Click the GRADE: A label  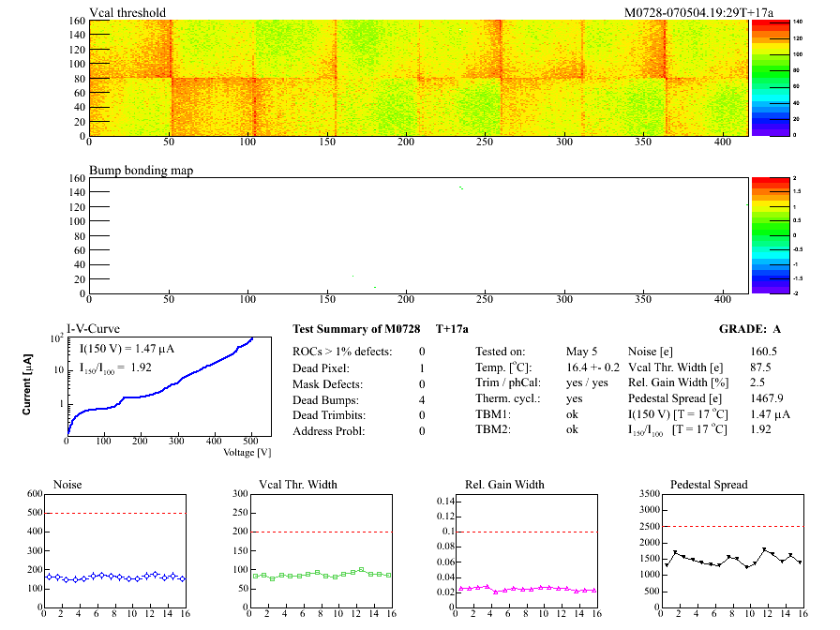749,329
